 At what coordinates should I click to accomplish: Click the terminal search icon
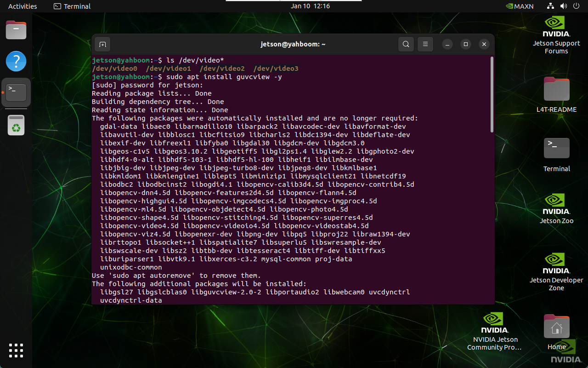406,44
